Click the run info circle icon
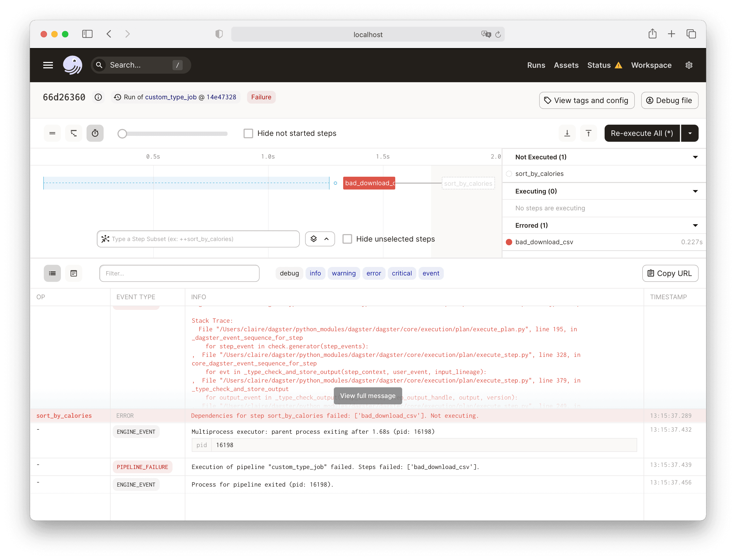Viewport: 736px width, 560px height. (x=98, y=97)
